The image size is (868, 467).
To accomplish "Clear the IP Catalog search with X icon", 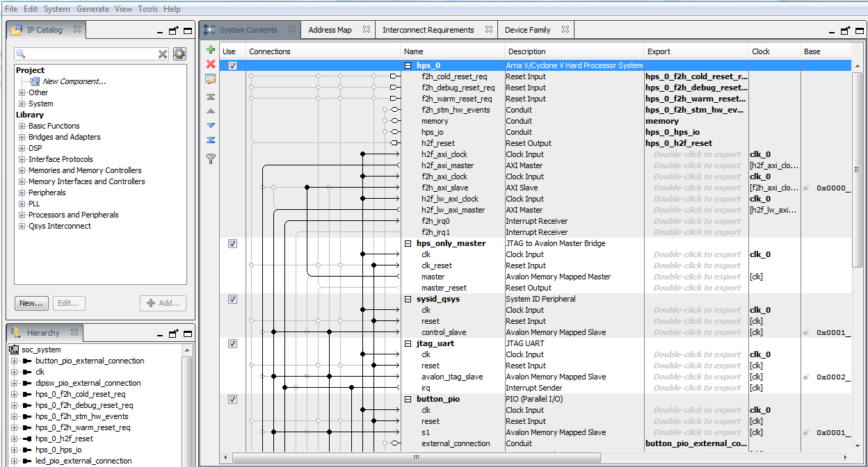I will point(163,54).
